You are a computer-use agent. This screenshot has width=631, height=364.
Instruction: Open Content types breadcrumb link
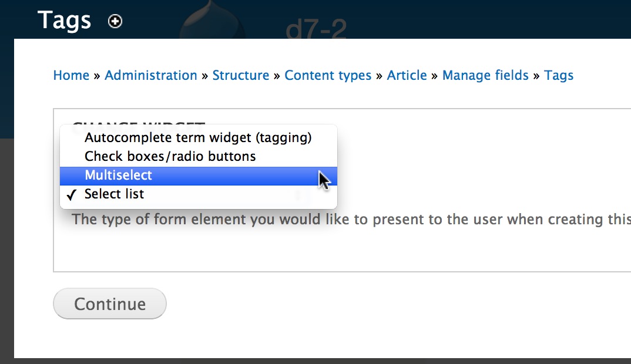[x=328, y=76]
